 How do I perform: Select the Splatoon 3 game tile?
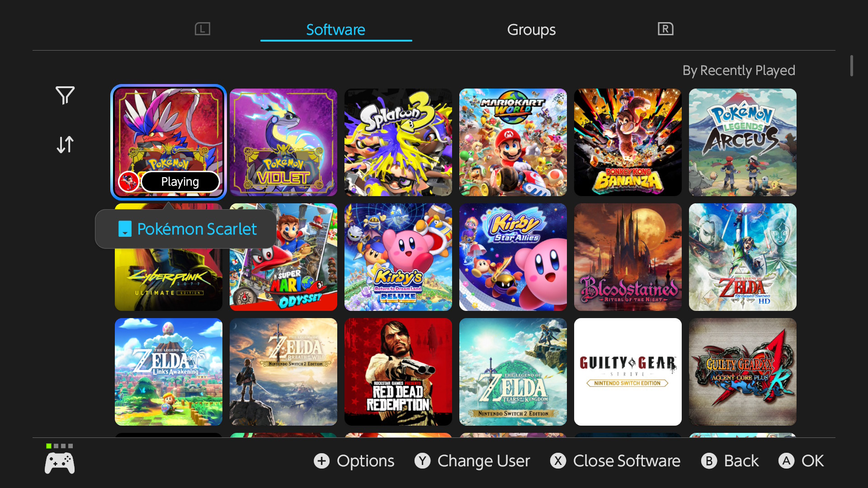click(x=398, y=142)
